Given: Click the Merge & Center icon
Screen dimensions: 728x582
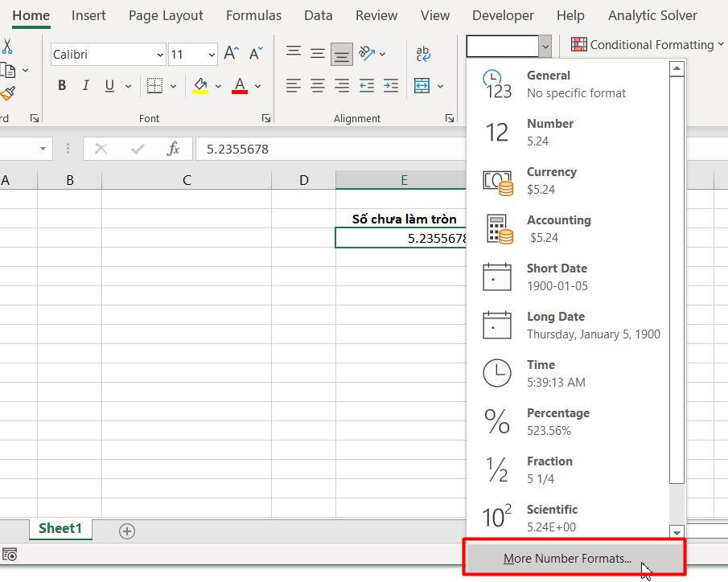Looking at the screenshot, I should 422,85.
